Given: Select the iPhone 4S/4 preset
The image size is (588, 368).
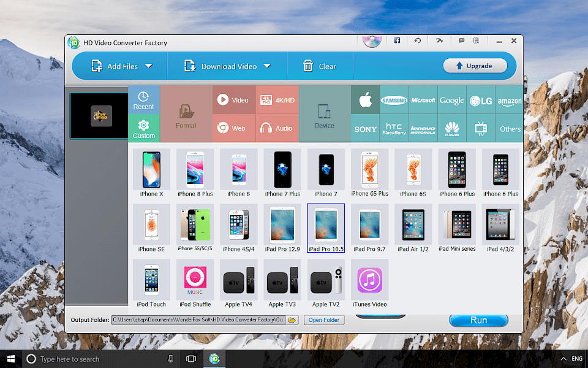Looking at the screenshot, I should 238,228.
